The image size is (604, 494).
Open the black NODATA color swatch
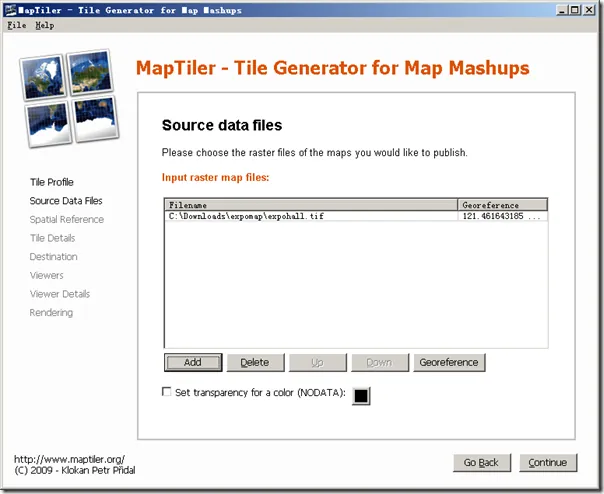point(361,396)
